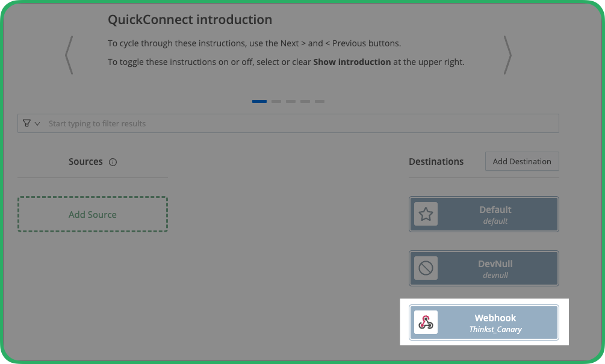Open the Webhook Thinkst_Canary destination tile
The image size is (605, 364).
(x=484, y=322)
